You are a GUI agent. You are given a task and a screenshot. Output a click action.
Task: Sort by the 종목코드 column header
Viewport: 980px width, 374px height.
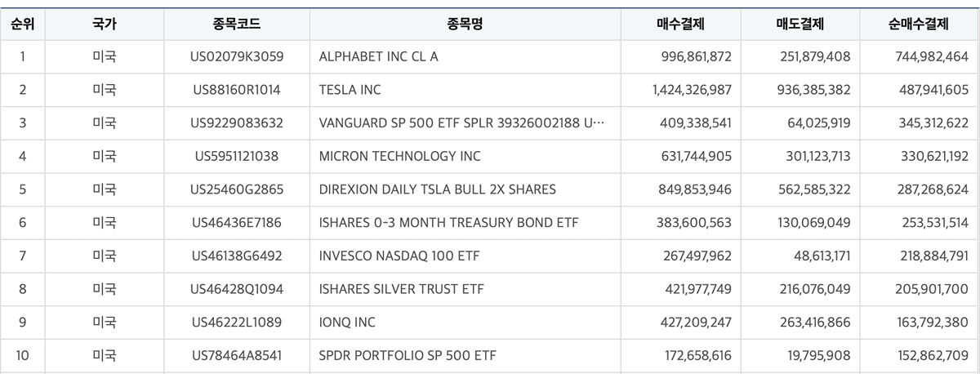point(236,24)
